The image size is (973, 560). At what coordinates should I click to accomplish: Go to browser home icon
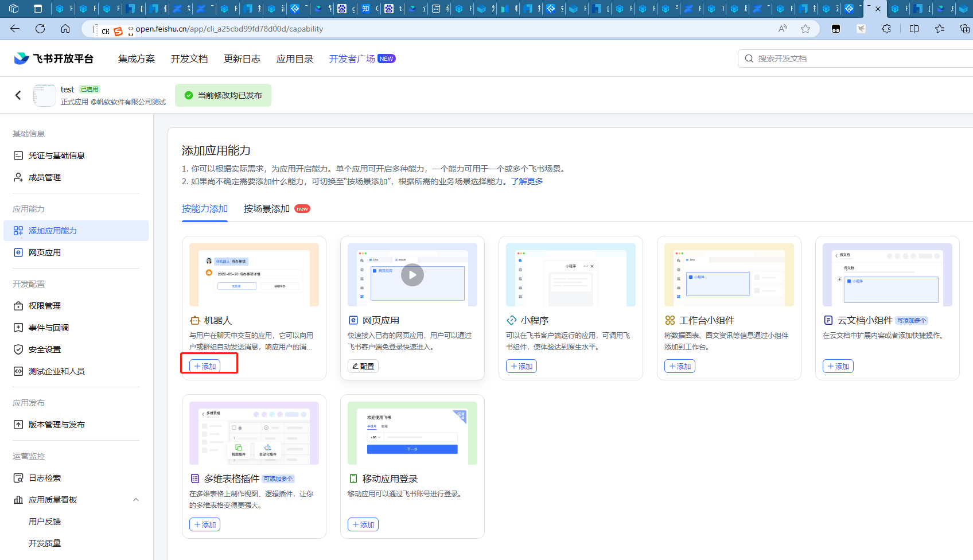tap(65, 29)
